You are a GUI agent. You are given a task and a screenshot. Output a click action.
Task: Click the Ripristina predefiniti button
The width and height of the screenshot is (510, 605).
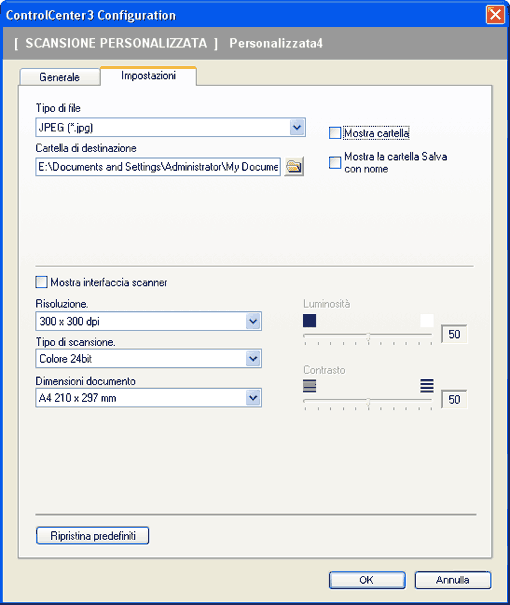pyautogui.click(x=93, y=536)
